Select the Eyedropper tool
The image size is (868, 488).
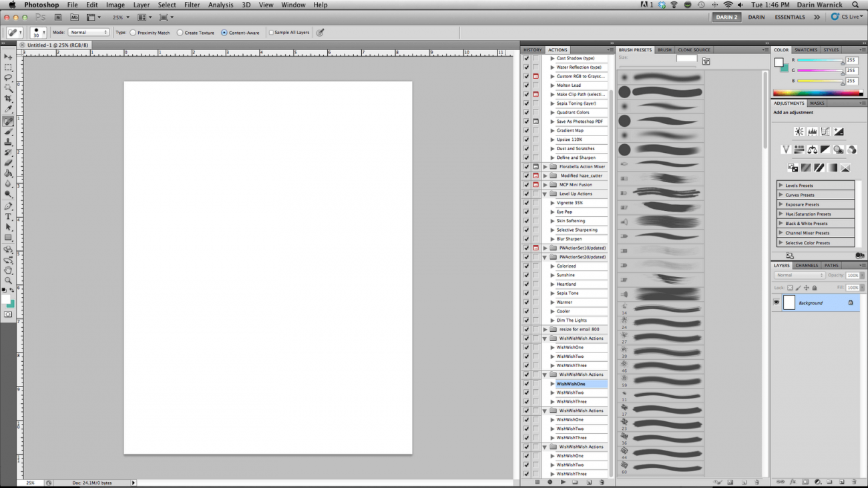(9, 109)
